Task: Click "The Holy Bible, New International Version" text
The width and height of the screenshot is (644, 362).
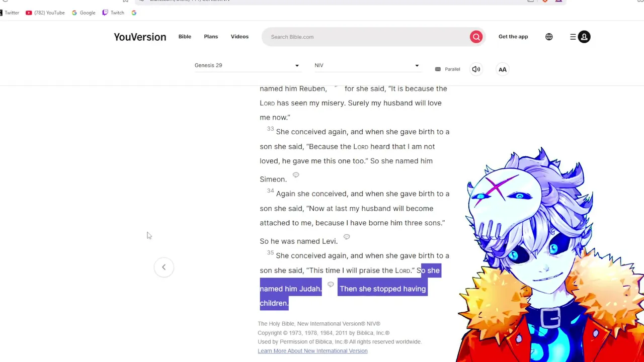Action: click(319, 324)
